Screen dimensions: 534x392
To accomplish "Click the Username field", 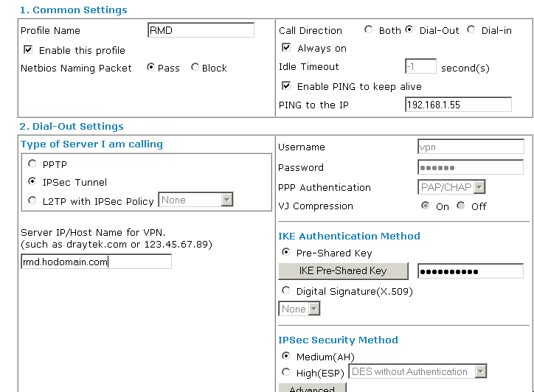I will [x=471, y=147].
